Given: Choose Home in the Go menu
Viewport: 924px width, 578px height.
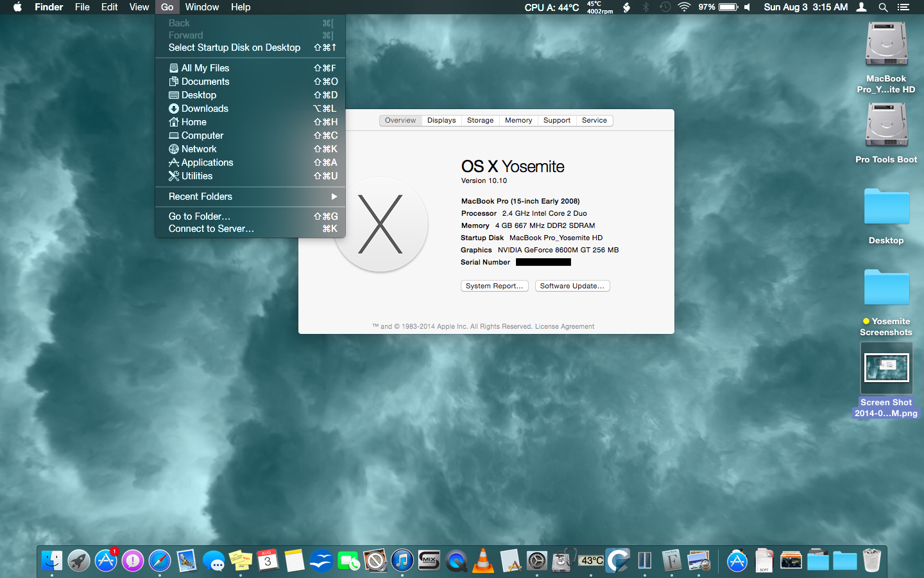Looking at the screenshot, I should 250,122.
